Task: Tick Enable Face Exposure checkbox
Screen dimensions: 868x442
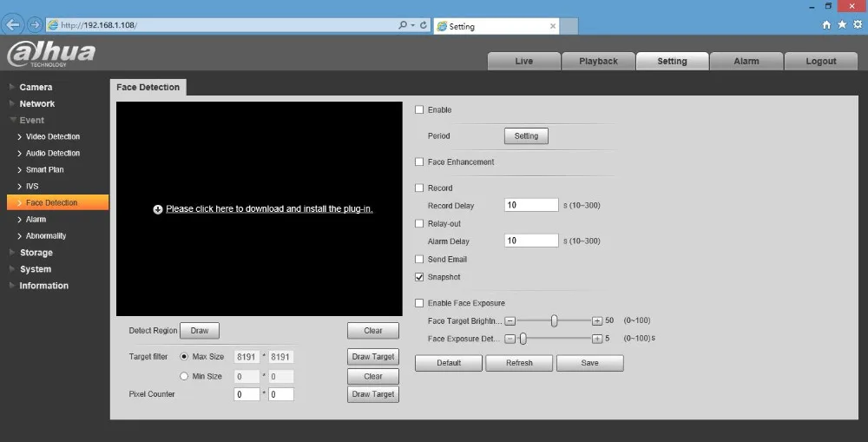Action: point(419,303)
